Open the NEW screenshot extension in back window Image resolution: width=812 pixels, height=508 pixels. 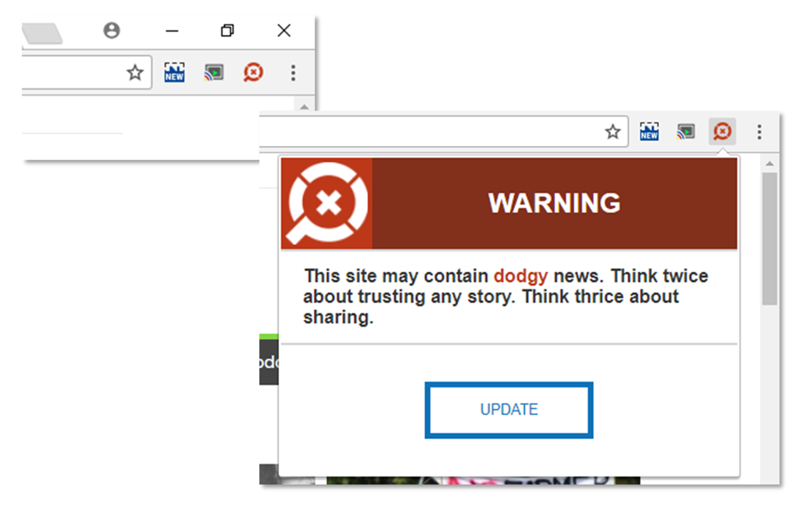[174, 72]
